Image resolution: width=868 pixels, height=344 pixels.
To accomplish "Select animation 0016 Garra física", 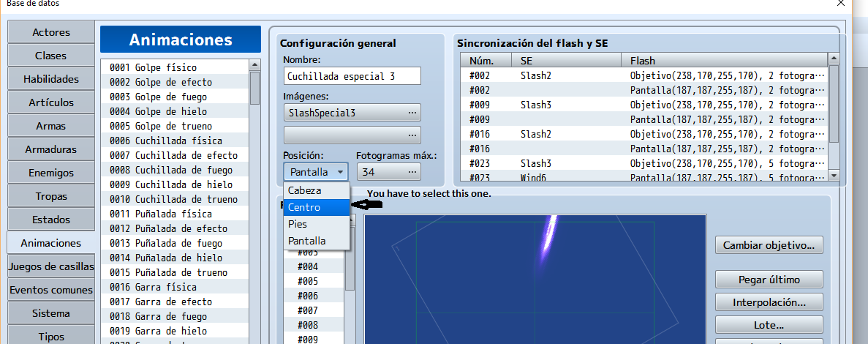I will pyautogui.click(x=175, y=288).
